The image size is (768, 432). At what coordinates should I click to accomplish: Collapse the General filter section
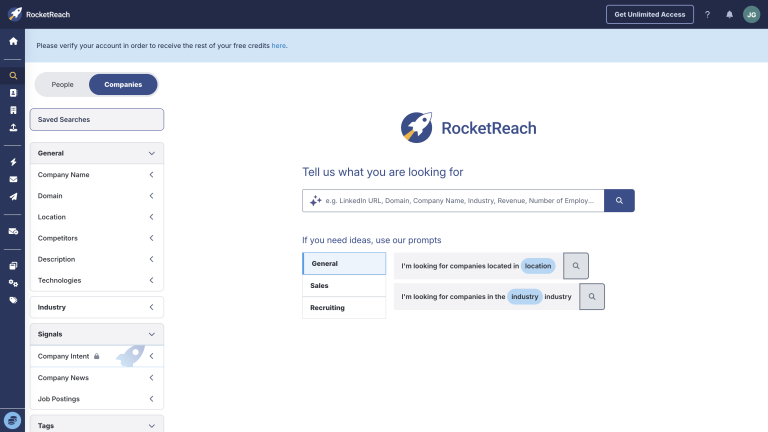point(96,153)
